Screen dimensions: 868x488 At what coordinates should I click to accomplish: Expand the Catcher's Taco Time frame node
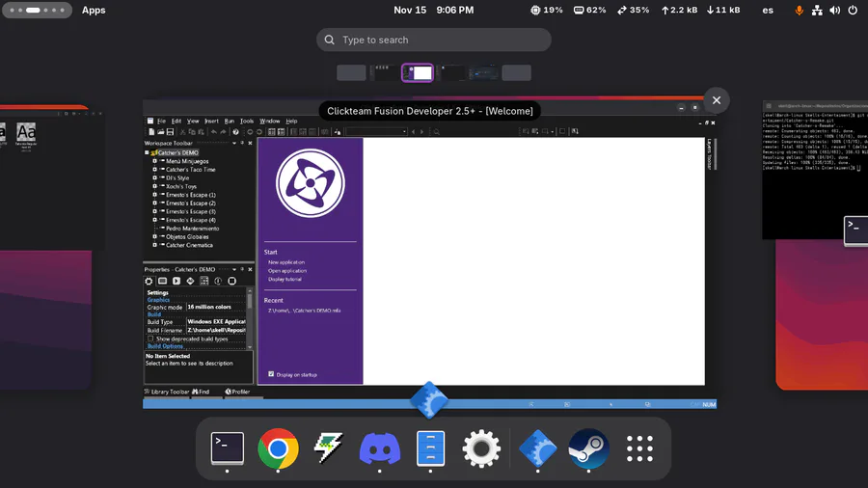(155, 170)
